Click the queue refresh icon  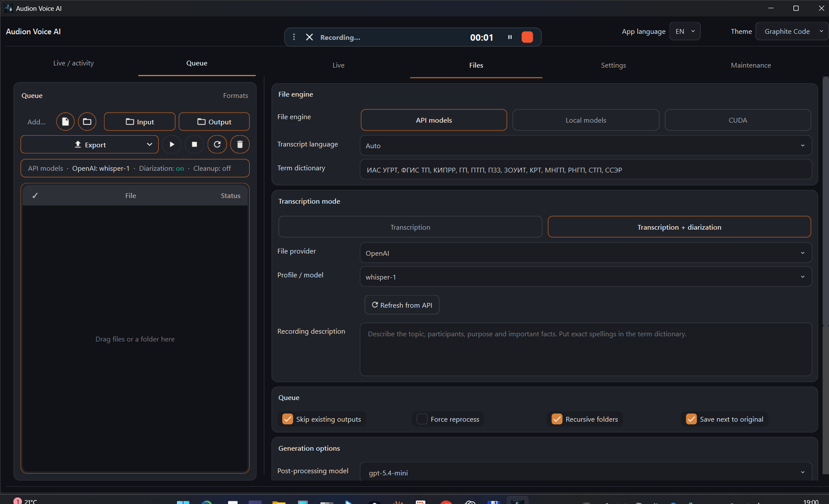coord(217,145)
